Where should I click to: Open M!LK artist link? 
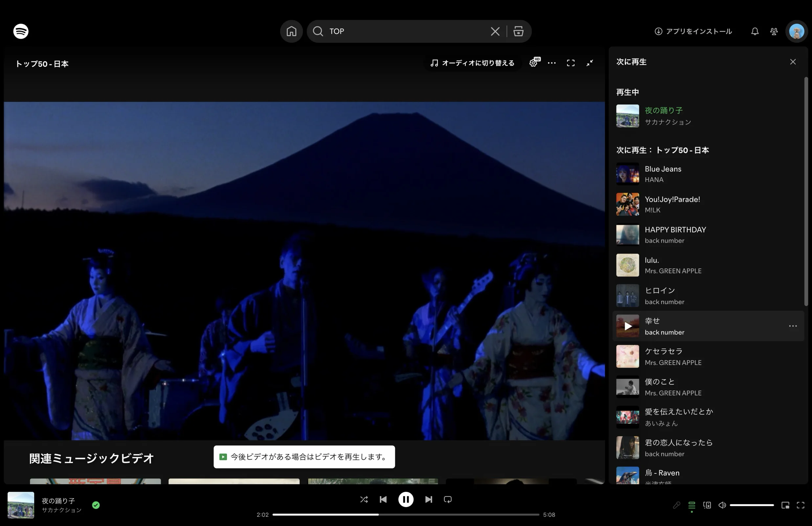pyautogui.click(x=652, y=210)
